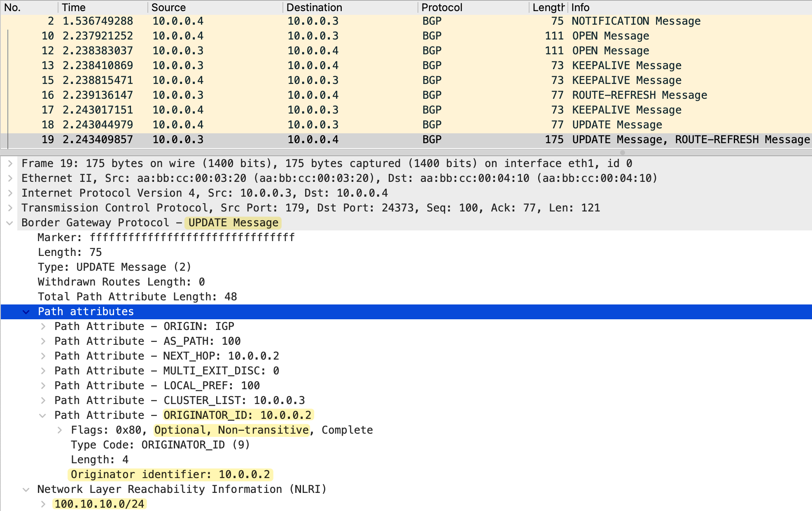Expand the CLUSTER_LIST attribute
The image size is (812, 511).
(43, 400)
